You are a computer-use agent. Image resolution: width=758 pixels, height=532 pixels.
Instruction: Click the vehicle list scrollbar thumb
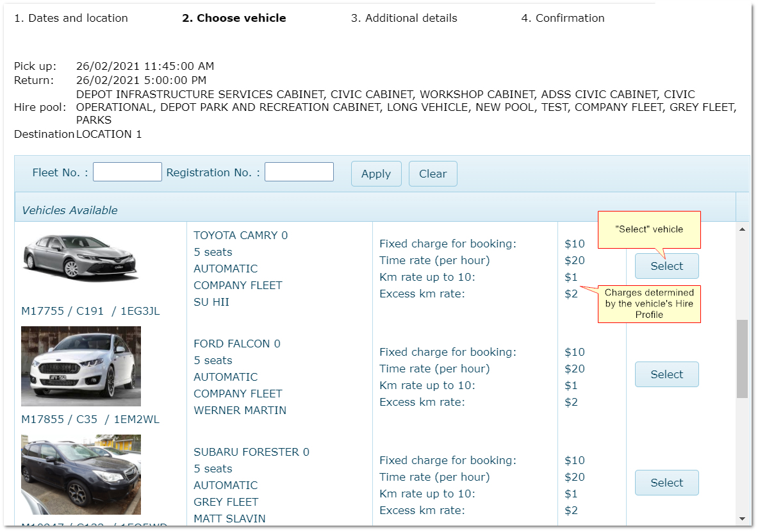click(742, 359)
